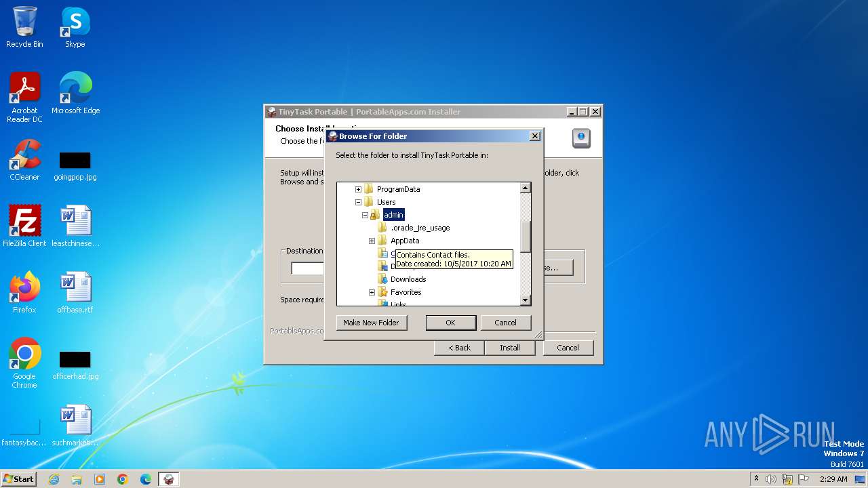
Task: Open Edge from the taskbar
Action: (146, 479)
